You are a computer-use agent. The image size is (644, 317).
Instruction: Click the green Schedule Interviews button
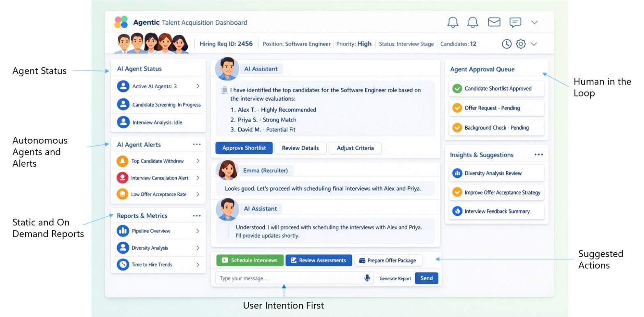coord(250,260)
